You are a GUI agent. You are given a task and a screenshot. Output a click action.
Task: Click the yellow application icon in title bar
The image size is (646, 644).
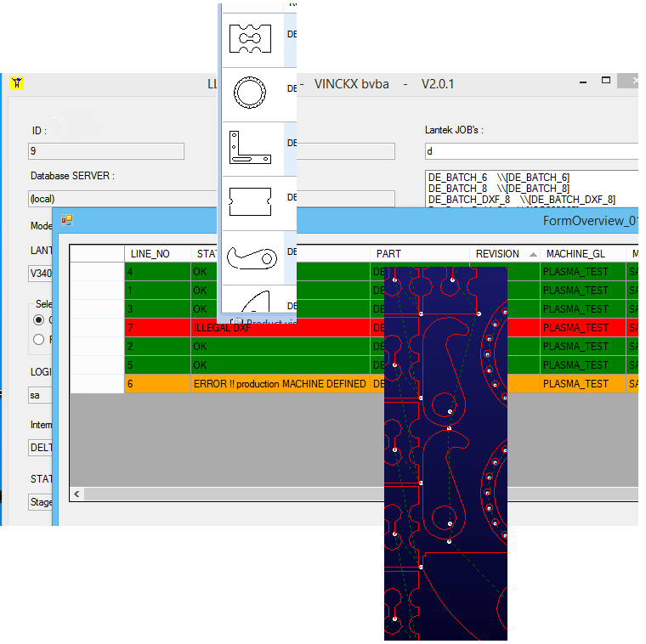[x=16, y=82]
